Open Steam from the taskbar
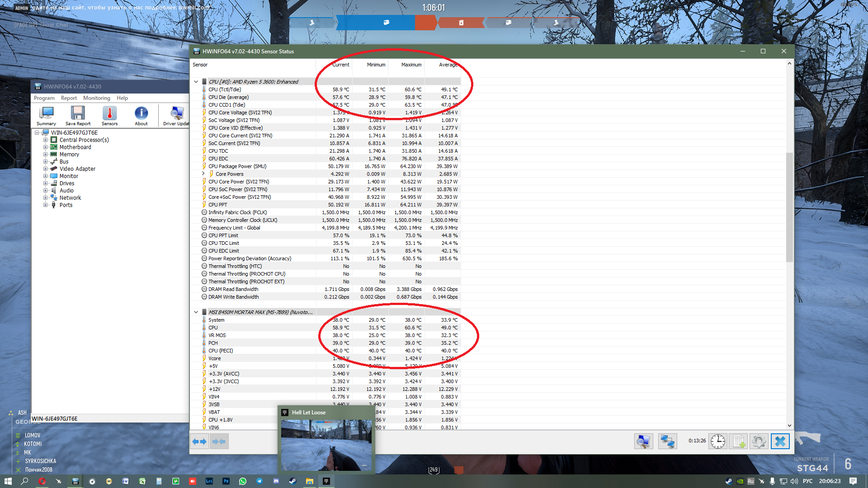 click(x=293, y=481)
